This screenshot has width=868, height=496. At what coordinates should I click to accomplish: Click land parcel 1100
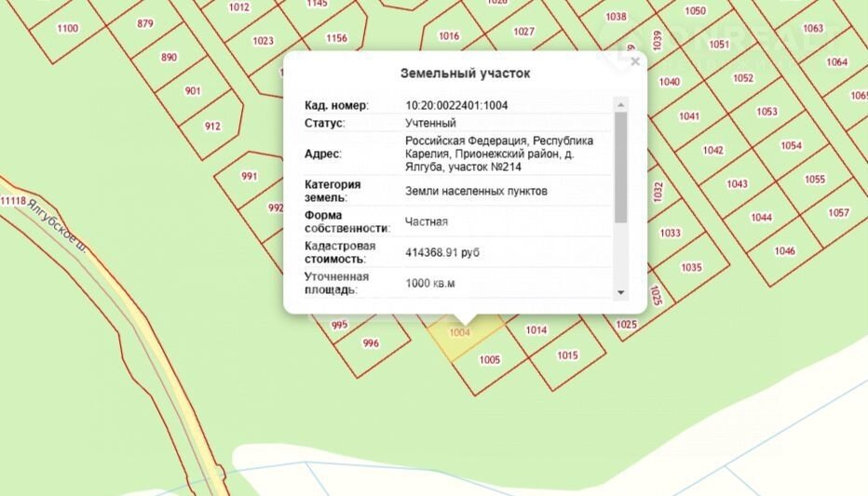pos(67,29)
